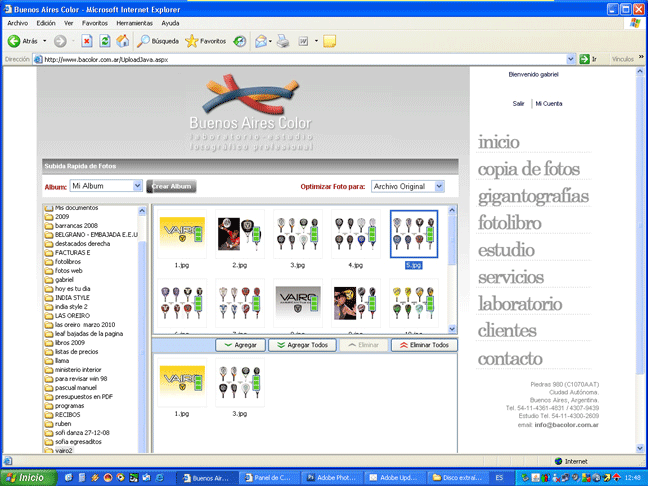This screenshot has width=649, height=486.
Task: Click the Ir go button
Action: pos(588,59)
